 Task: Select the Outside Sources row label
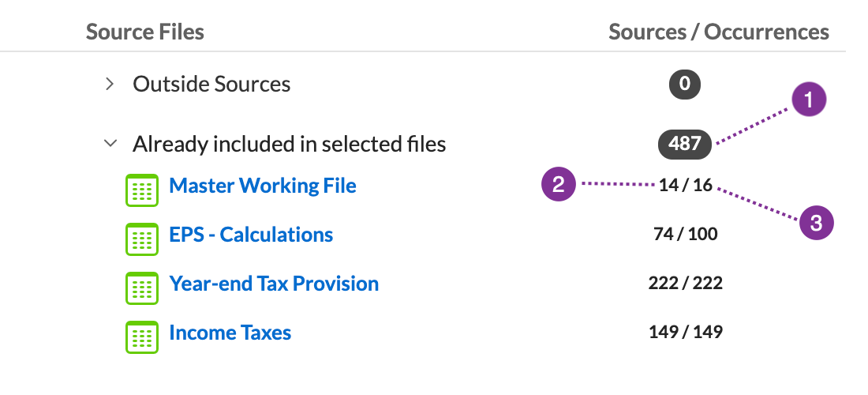(x=211, y=85)
